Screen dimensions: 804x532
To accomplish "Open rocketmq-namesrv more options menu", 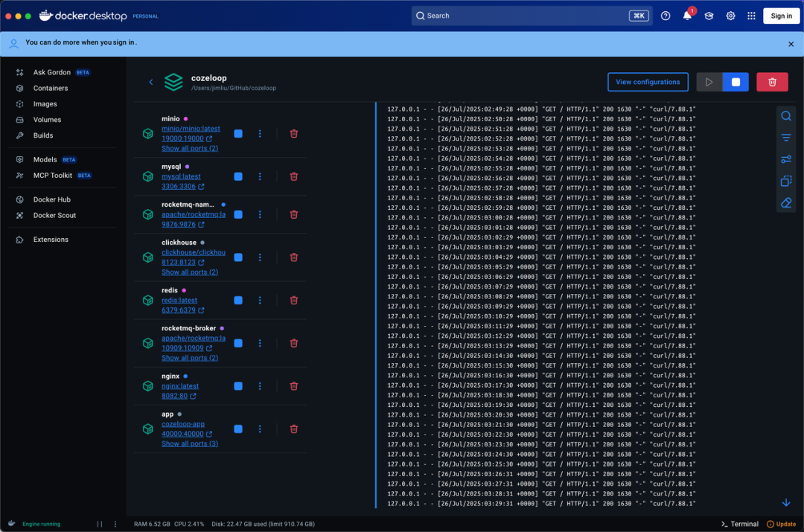I will (x=260, y=215).
